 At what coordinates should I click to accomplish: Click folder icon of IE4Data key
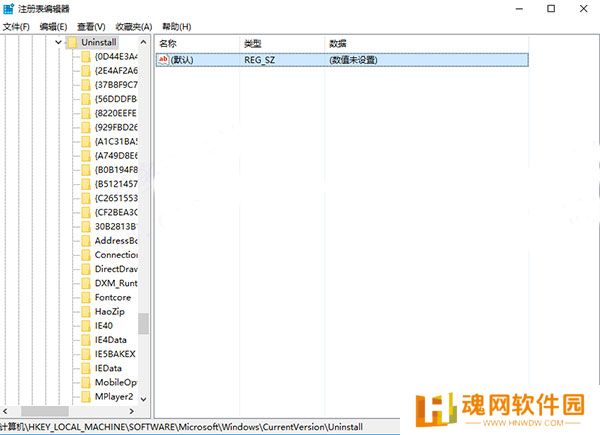pyautogui.click(x=86, y=340)
